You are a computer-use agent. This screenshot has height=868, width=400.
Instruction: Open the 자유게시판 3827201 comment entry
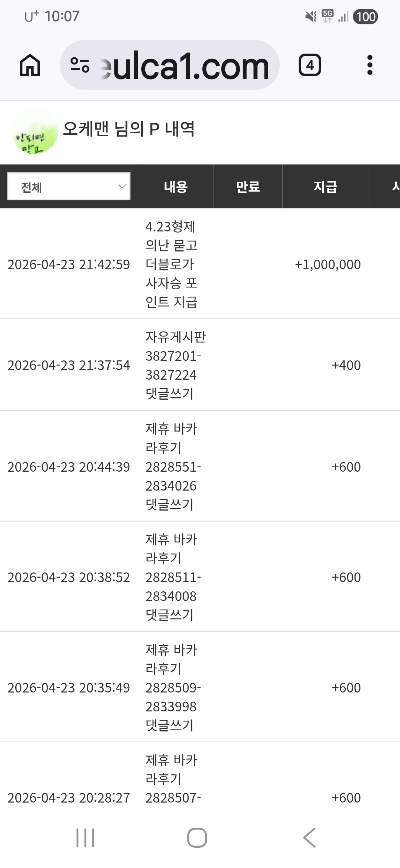[x=175, y=365]
